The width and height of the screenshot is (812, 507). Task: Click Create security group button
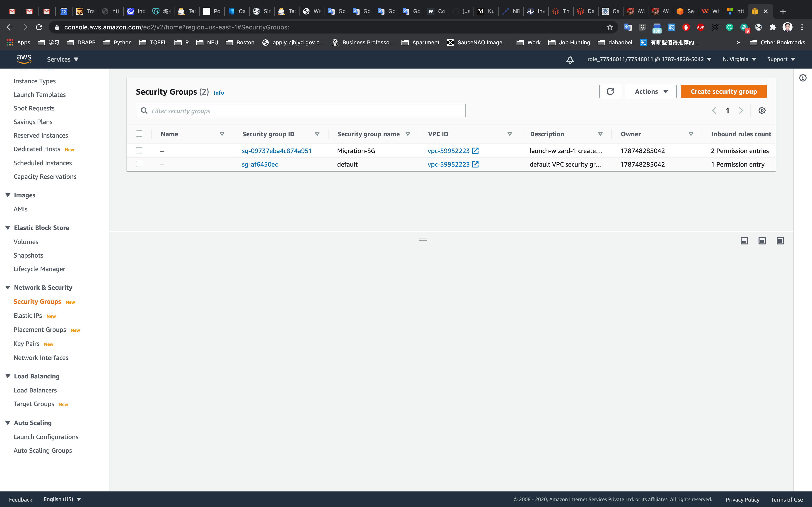point(723,91)
